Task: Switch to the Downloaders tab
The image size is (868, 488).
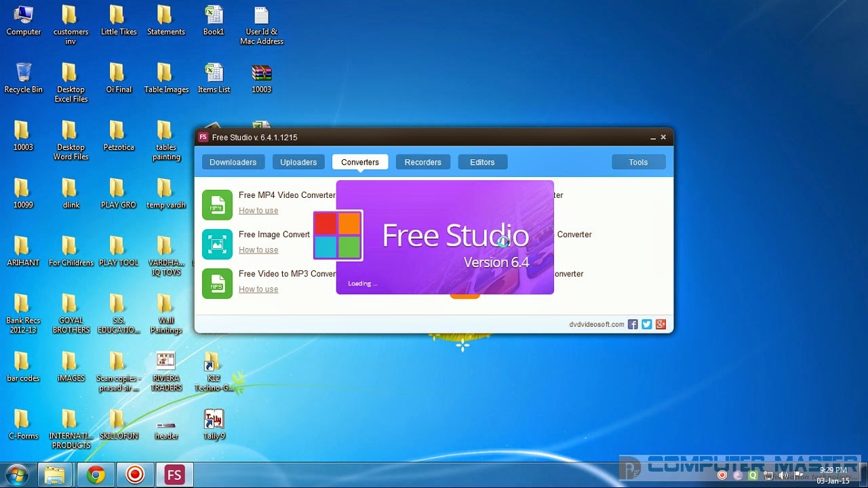Action: tap(233, 162)
